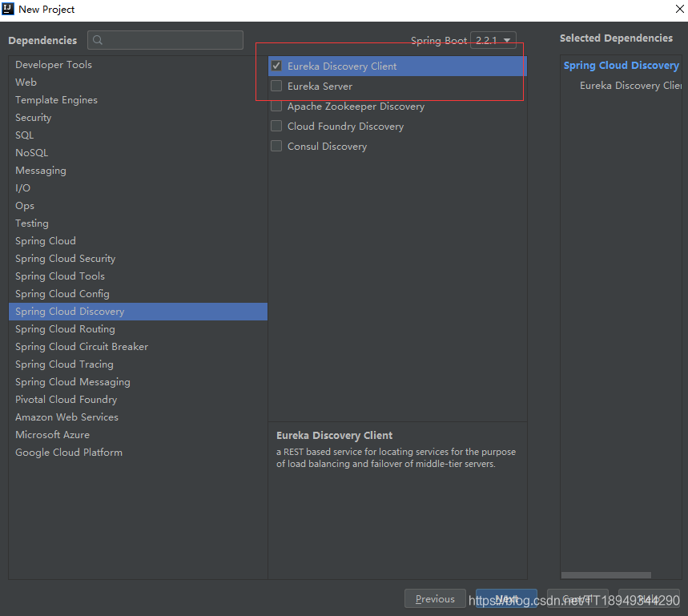This screenshot has width=688, height=616.
Task: Click the Previous button
Action: tap(435, 599)
